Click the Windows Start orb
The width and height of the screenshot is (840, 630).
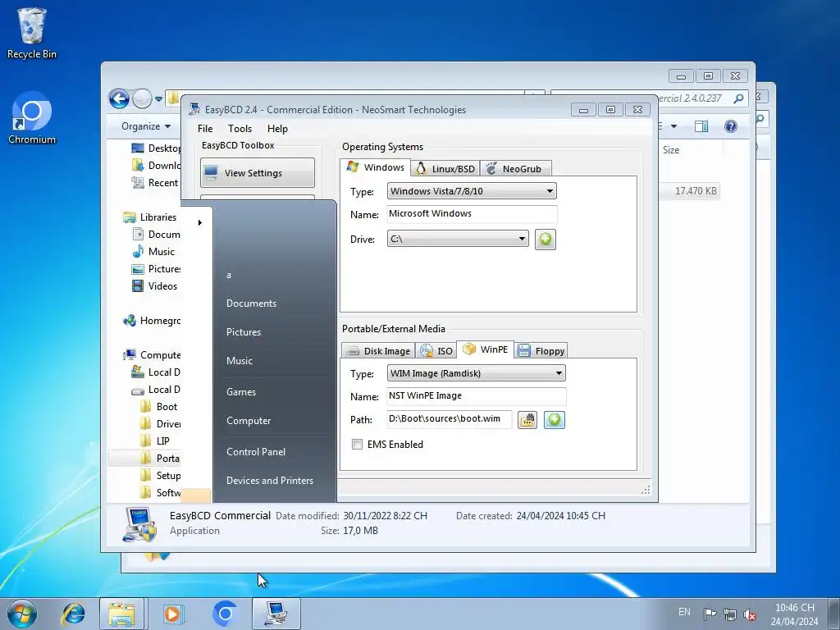[x=22, y=614]
